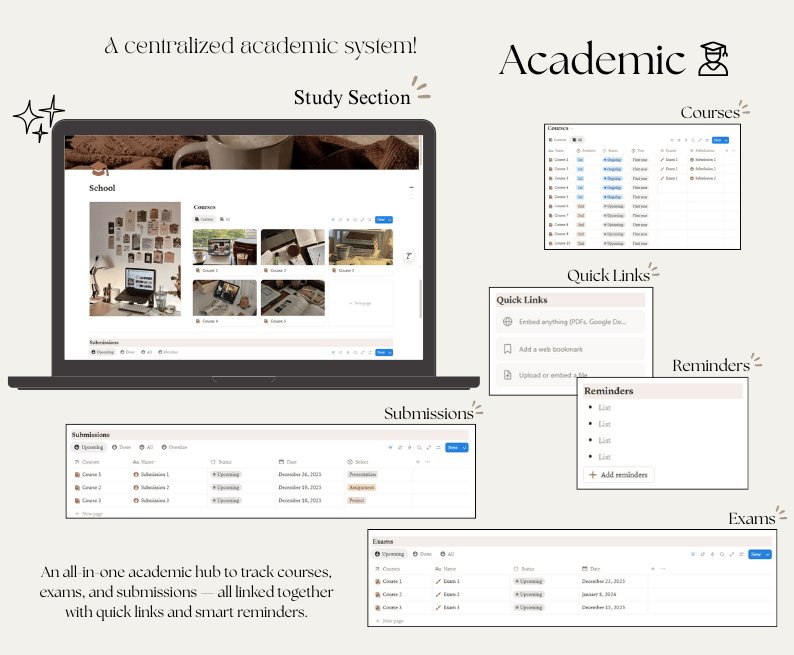Click the filter icon in the Courses table toolbar

click(672, 140)
